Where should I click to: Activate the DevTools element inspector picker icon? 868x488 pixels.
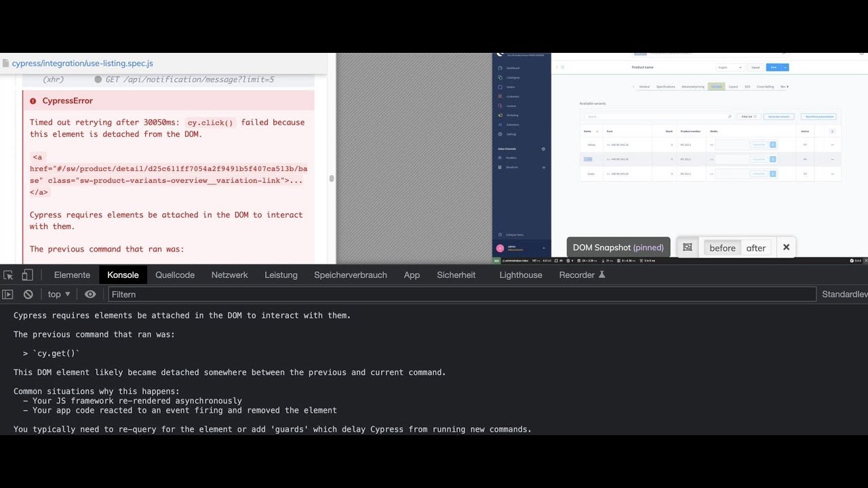point(8,275)
